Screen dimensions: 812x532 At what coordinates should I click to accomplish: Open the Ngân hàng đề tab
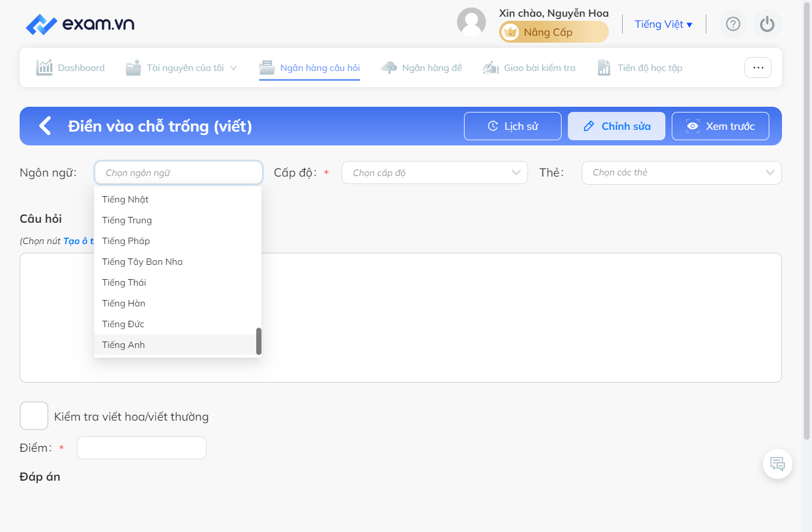[421, 68]
